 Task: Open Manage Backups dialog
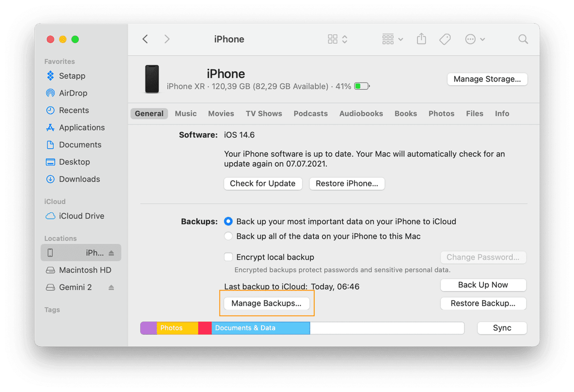[x=266, y=303]
